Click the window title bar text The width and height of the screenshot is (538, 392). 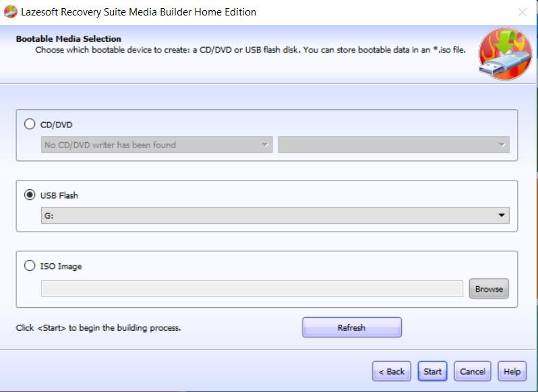138,12
